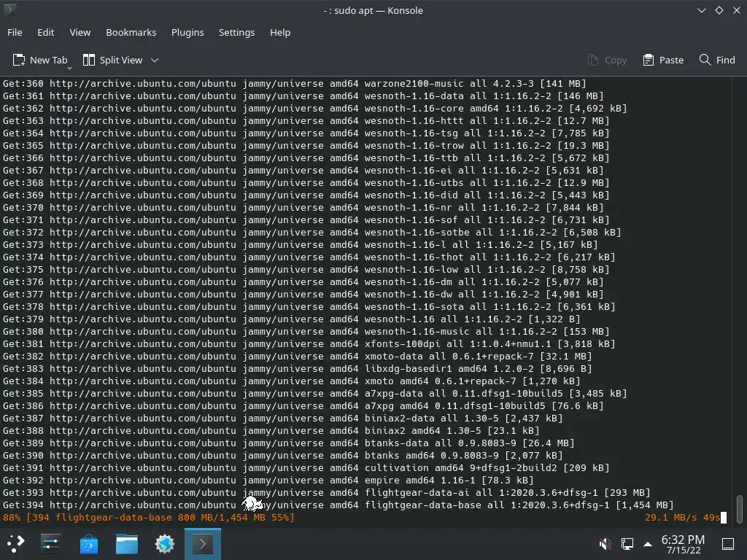Click the New Tab button
This screenshot has width=747, height=560.
40,60
